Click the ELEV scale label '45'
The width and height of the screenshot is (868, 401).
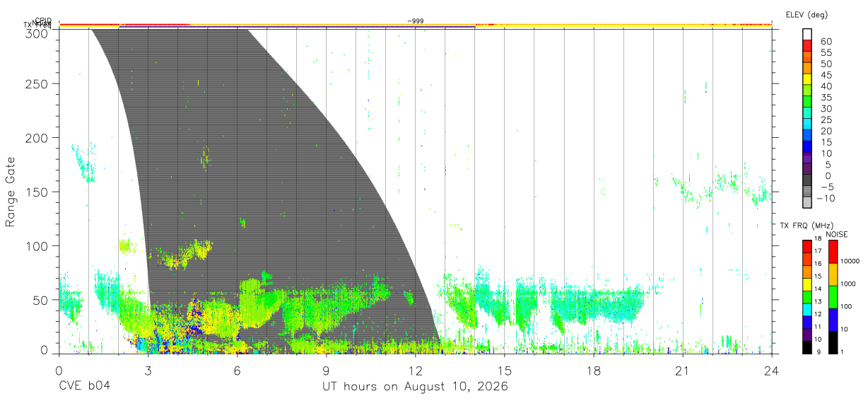pyautogui.click(x=826, y=75)
